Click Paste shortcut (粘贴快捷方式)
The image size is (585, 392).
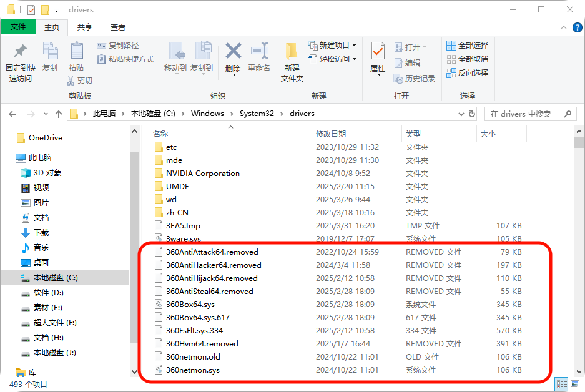125,59
